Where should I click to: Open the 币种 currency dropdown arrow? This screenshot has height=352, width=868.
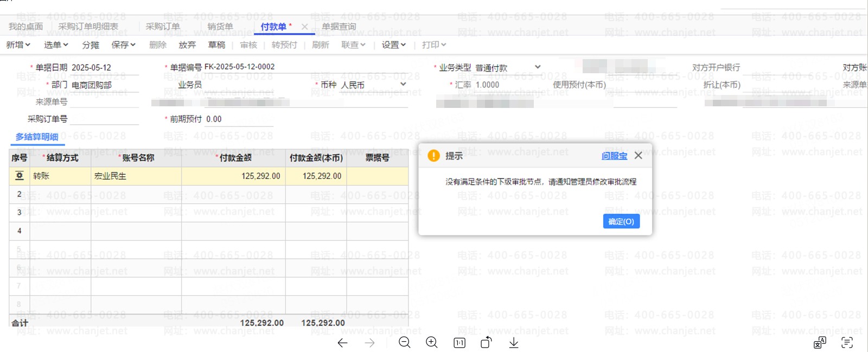click(x=403, y=85)
